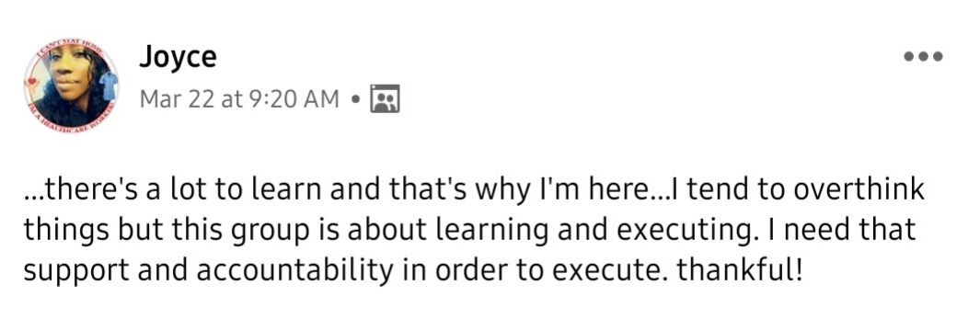Click the leftmost dot of the options ellipsis
980x331 pixels.
point(909,57)
